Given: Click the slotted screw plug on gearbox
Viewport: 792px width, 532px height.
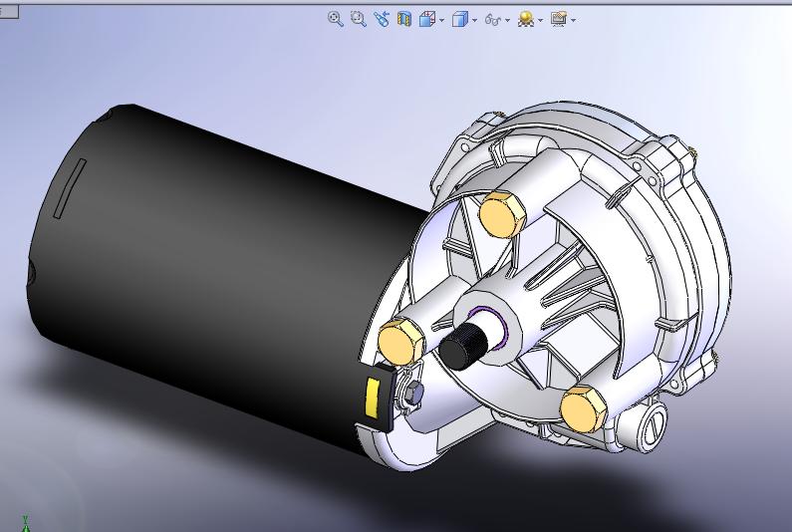Looking at the screenshot, I should coord(653,427).
